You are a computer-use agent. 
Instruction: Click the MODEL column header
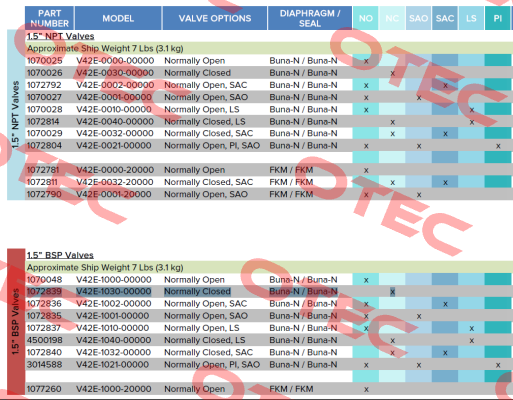(x=118, y=18)
